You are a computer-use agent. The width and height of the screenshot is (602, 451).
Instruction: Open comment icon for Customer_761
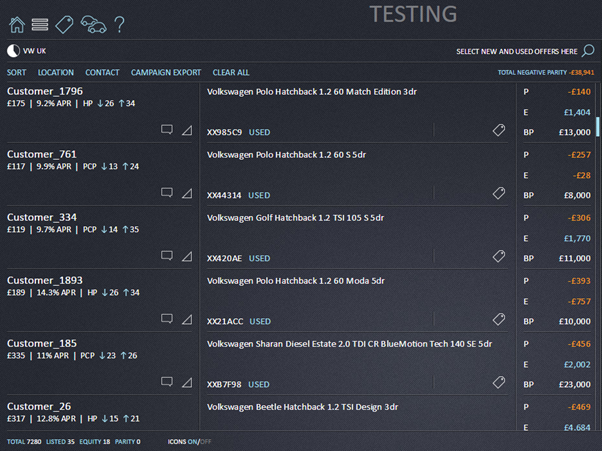click(167, 192)
